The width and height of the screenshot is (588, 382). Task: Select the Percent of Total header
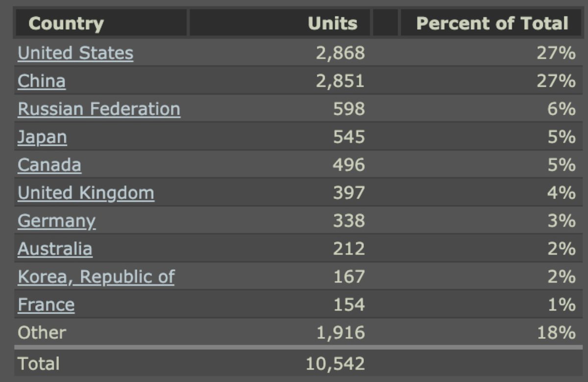tap(492, 24)
